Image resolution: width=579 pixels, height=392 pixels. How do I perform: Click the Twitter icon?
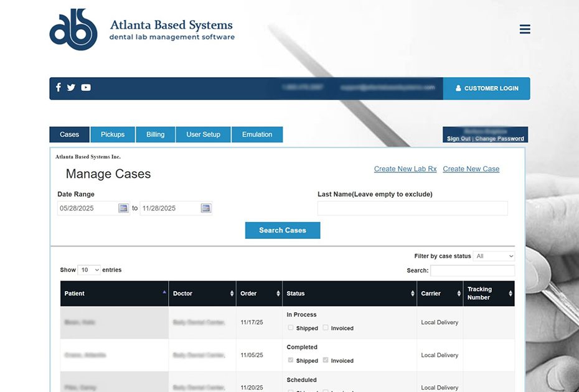71,88
